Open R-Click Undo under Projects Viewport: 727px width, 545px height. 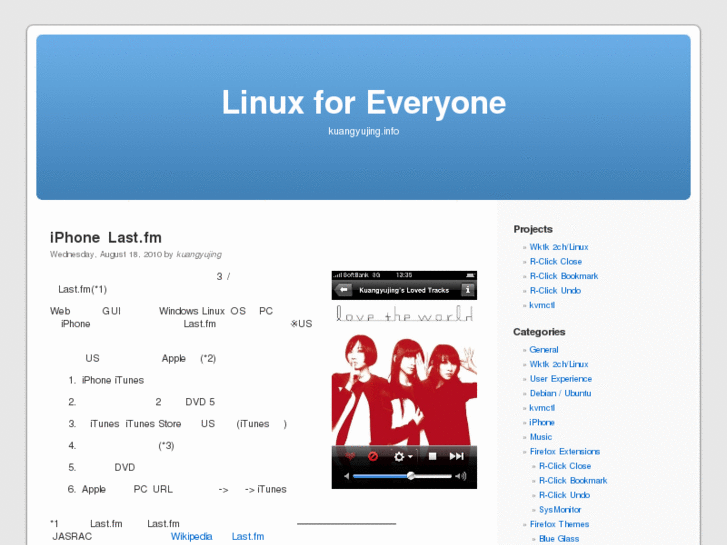pyautogui.click(x=555, y=290)
